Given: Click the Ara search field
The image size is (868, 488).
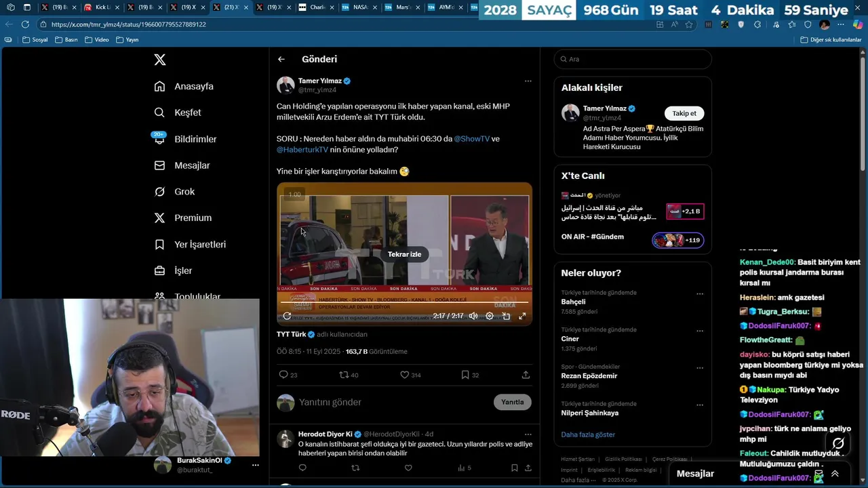Looking at the screenshot, I should pyautogui.click(x=633, y=59).
